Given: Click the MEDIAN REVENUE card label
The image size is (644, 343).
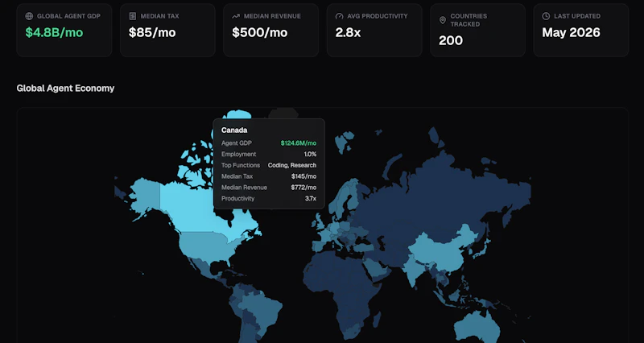Looking at the screenshot, I should click(272, 16).
